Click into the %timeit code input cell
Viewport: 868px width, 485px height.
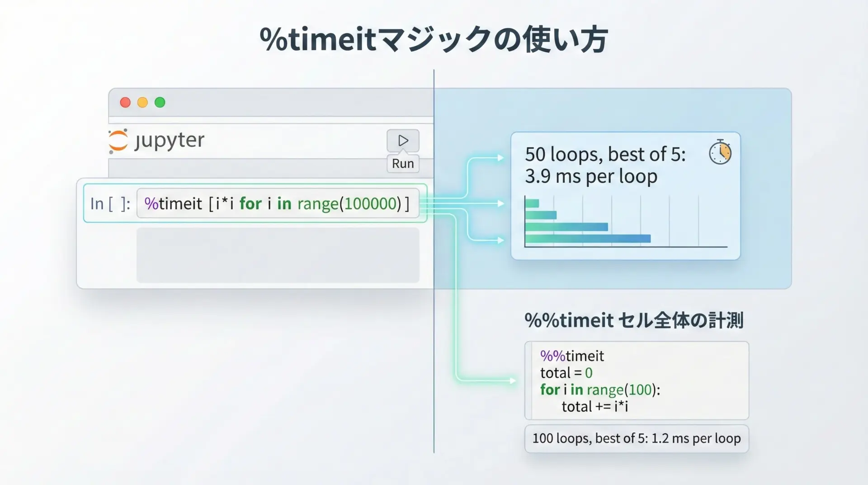click(x=278, y=204)
